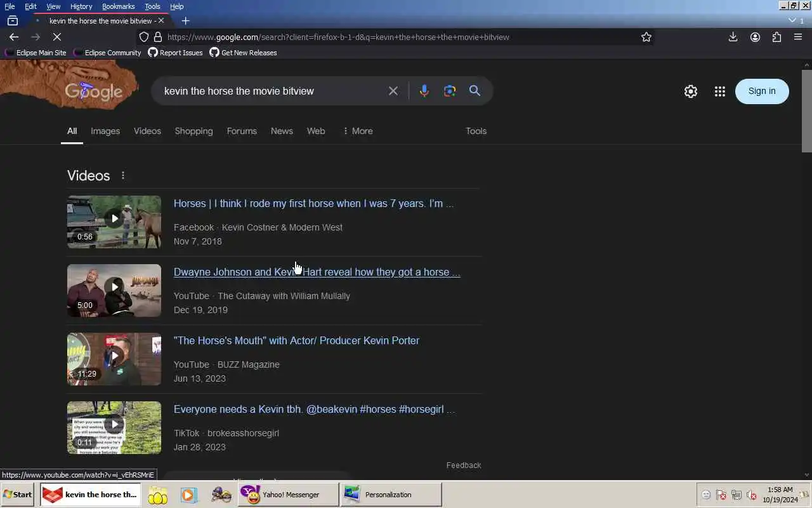
Task: Play the 0:56 Facebook horse video thumbnail
Action: 114,222
